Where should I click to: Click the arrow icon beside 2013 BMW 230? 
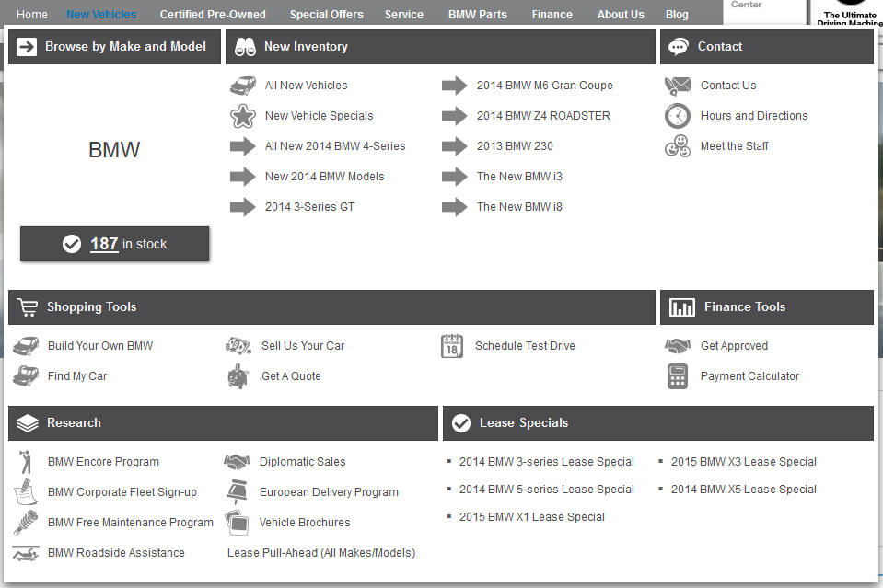pos(455,146)
